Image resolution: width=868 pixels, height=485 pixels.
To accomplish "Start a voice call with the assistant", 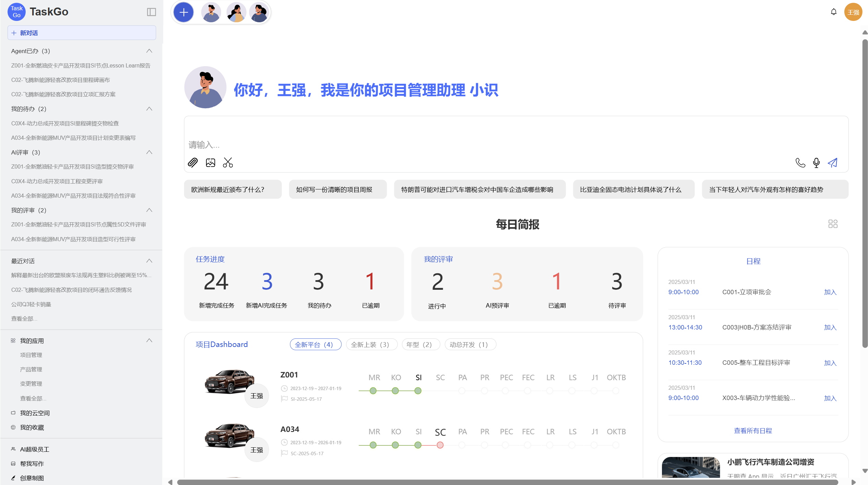I will click(800, 163).
